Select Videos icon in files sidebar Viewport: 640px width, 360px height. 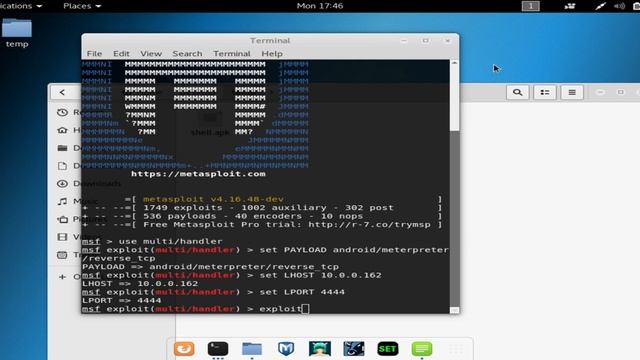[x=62, y=237]
